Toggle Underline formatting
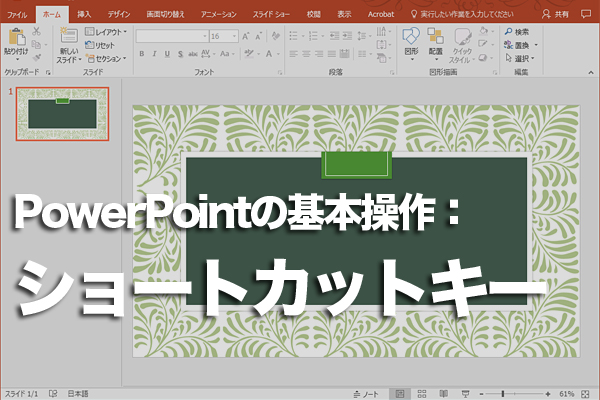Image resolution: width=600 pixels, height=400 pixels. point(167,54)
